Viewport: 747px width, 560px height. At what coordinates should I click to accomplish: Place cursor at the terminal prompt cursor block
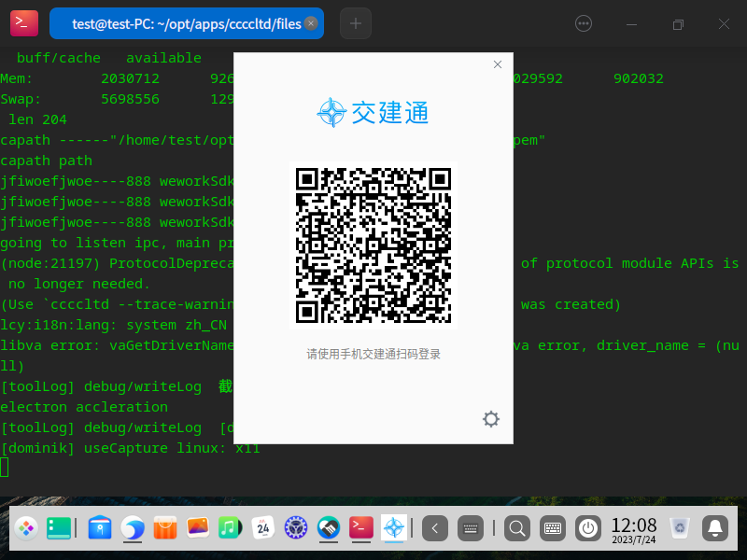pos(5,468)
